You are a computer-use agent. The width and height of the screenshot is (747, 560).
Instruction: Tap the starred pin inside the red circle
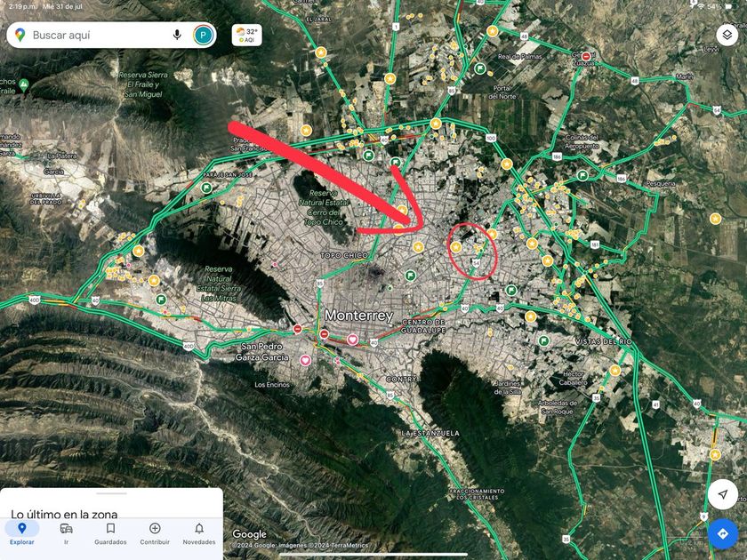click(x=456, y=247)
